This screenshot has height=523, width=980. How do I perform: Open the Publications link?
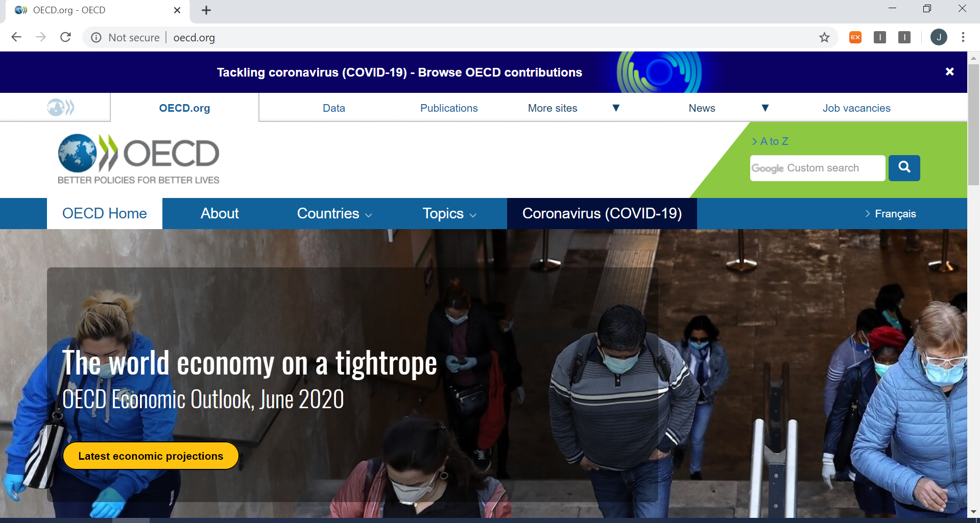449,108
